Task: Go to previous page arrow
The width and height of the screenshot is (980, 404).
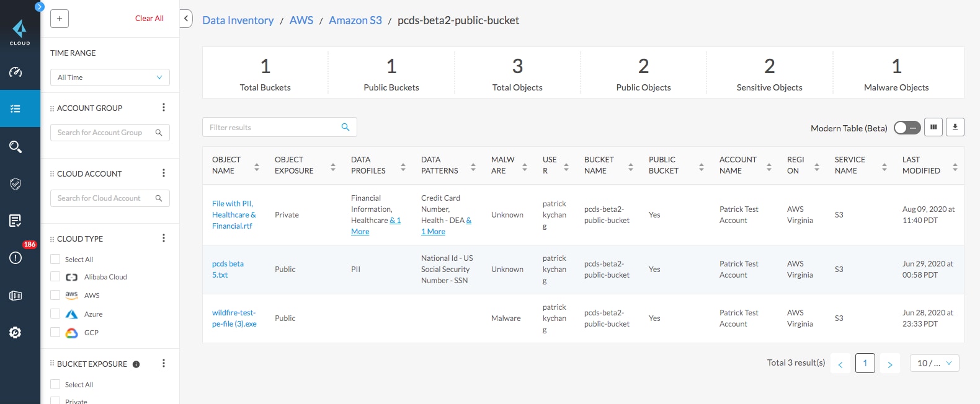Action: 840,364
